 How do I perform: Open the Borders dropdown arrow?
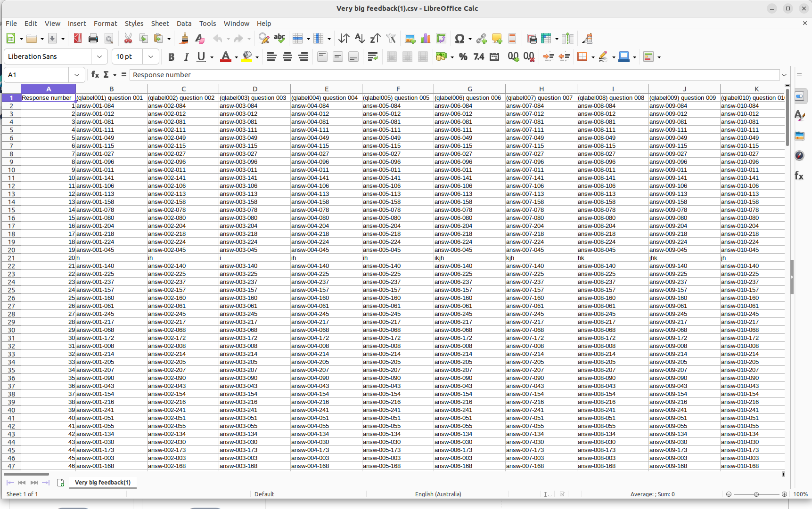pyautogui.click(x=592, y=57)
